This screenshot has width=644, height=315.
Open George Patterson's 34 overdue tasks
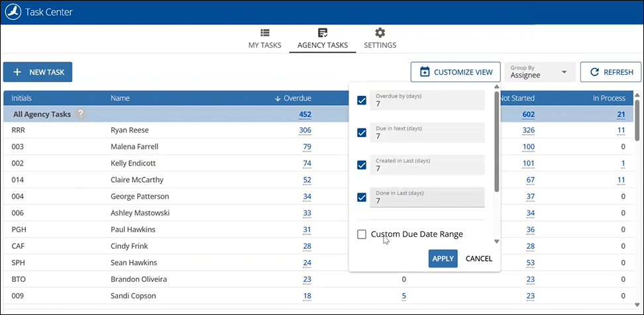(307, 197)
